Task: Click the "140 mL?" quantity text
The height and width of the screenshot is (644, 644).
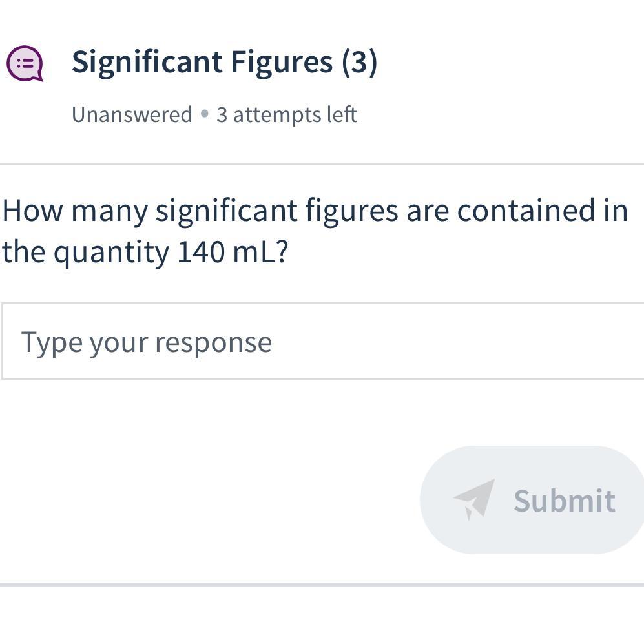Action: [232, 252]
